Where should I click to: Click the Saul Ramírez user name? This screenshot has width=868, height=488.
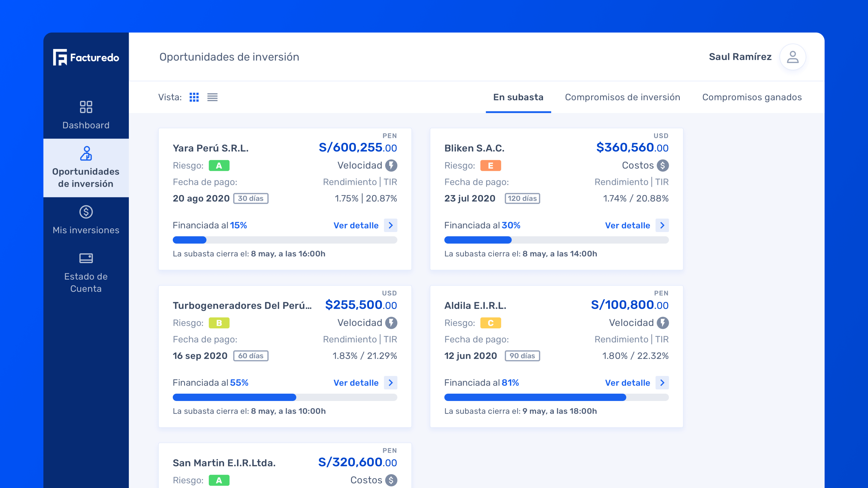pyautogui.click(x=740, y=57)
